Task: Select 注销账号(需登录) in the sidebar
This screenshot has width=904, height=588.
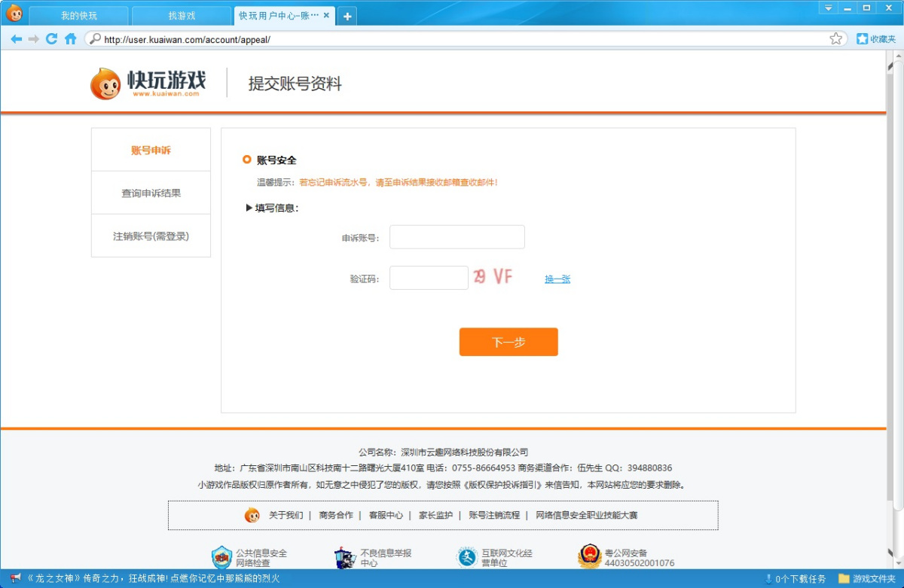Action: (x=151, y=236)
